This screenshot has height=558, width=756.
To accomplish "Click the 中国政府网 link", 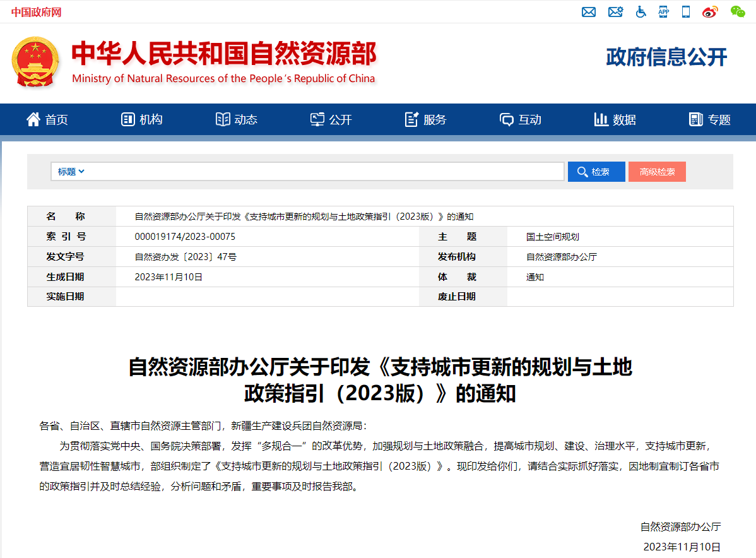I will click(36, 13).
